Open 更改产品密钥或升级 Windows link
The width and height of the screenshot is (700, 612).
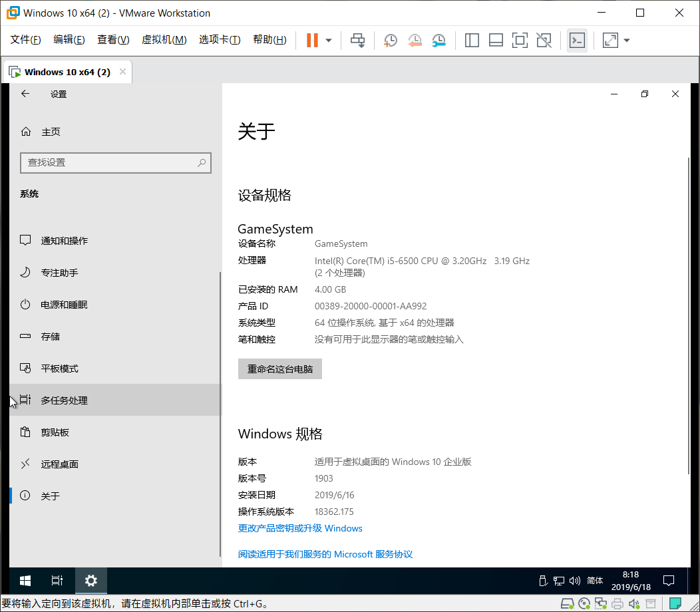pos(300,528)
